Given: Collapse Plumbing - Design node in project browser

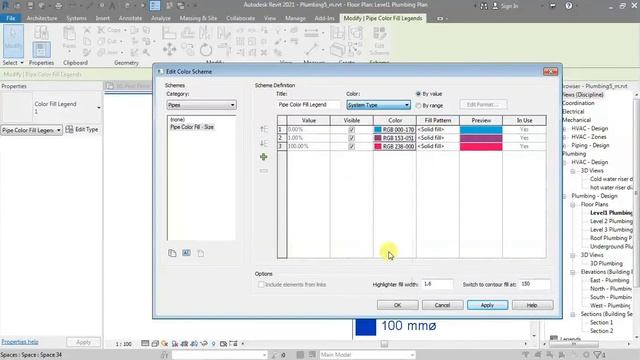Looking at the screenshot, I should click(x=564, y=196).
